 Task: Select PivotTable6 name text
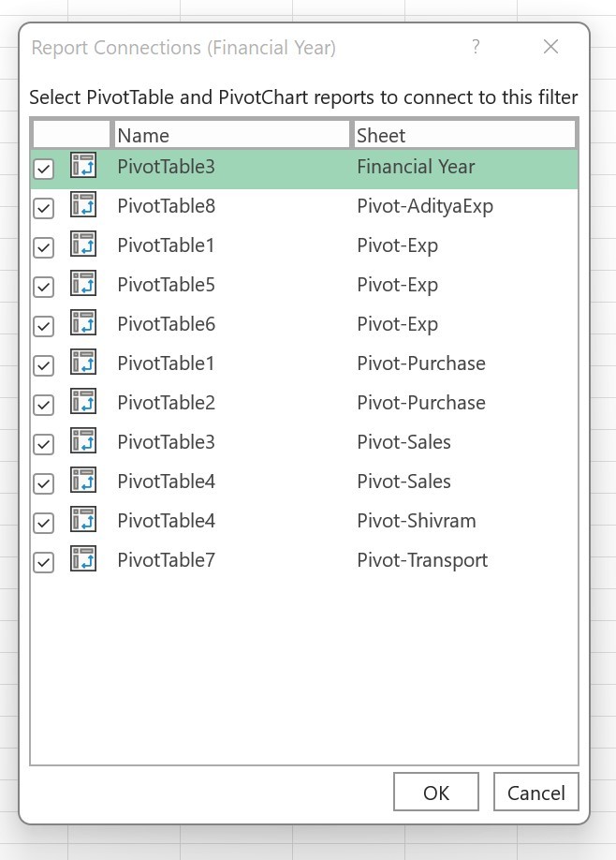166,324
